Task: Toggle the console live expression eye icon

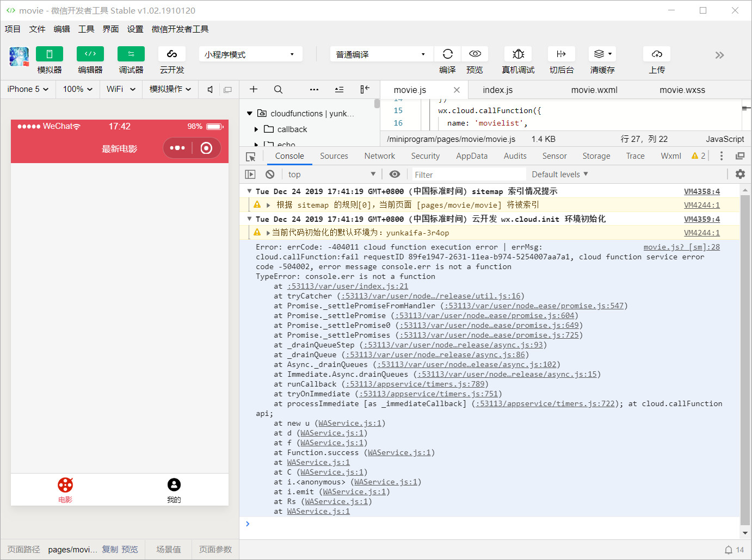Action: pos(395,174)
